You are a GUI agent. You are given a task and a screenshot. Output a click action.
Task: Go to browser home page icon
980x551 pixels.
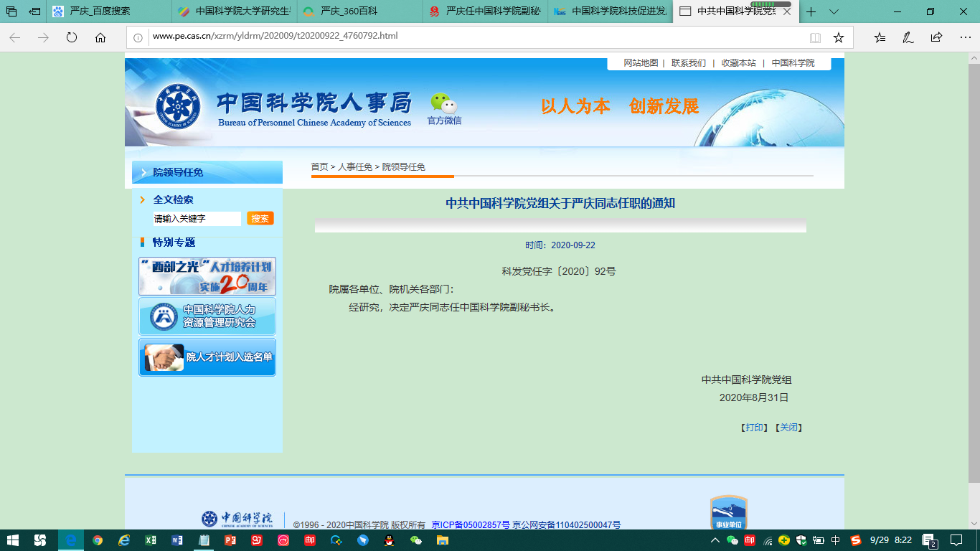point(100,38)
